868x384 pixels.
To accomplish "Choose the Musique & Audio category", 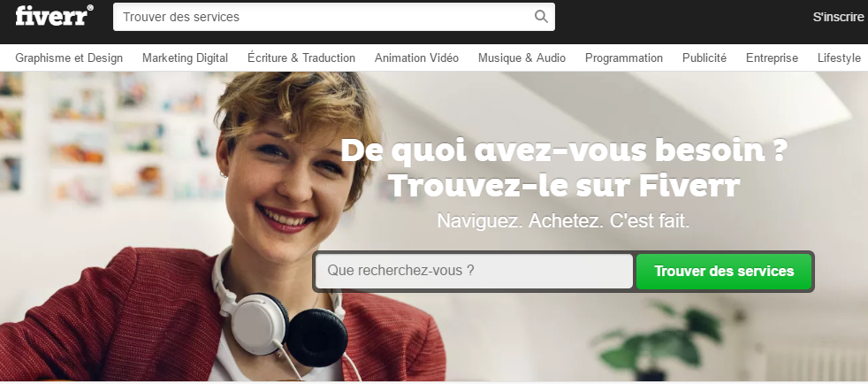I will tap(522, 58).
